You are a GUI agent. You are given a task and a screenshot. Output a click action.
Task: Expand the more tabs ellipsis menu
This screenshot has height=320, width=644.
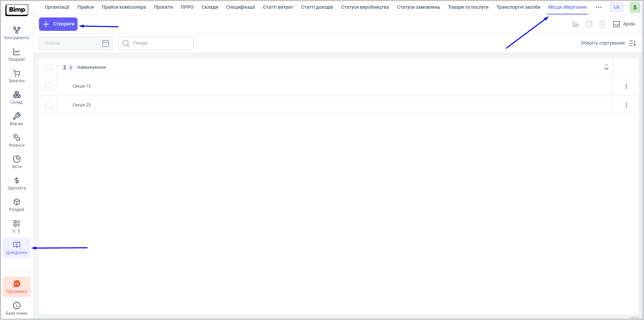[x=598, y=7]
